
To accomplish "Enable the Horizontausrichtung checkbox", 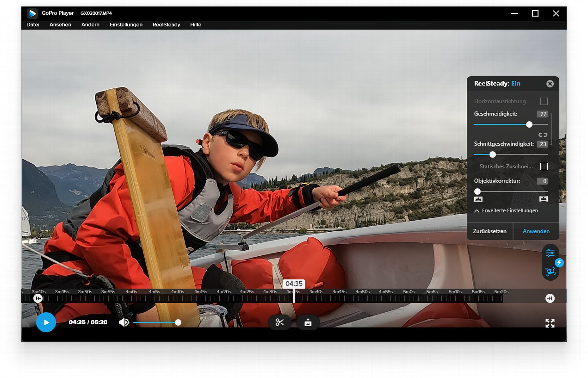I will 544,101.
